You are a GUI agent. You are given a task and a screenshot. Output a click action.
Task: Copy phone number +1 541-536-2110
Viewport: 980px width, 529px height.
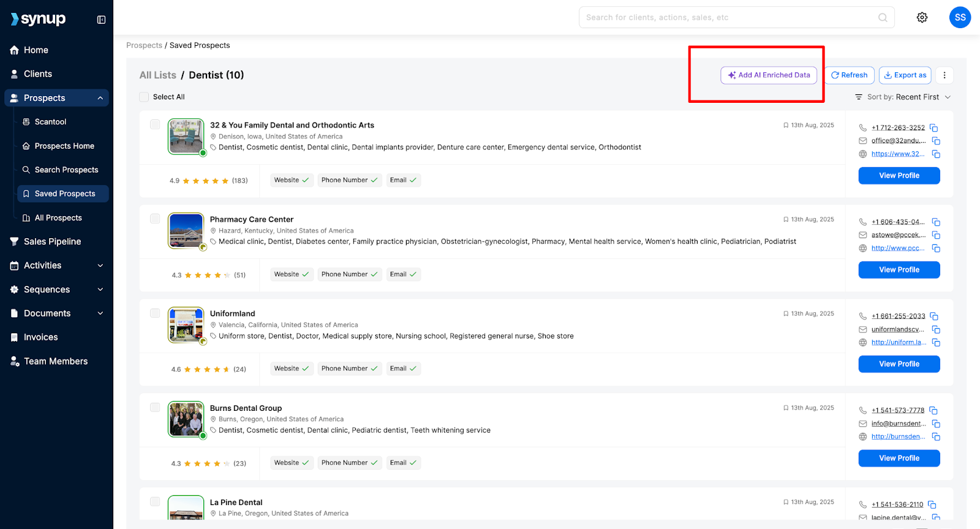[932, 505]
